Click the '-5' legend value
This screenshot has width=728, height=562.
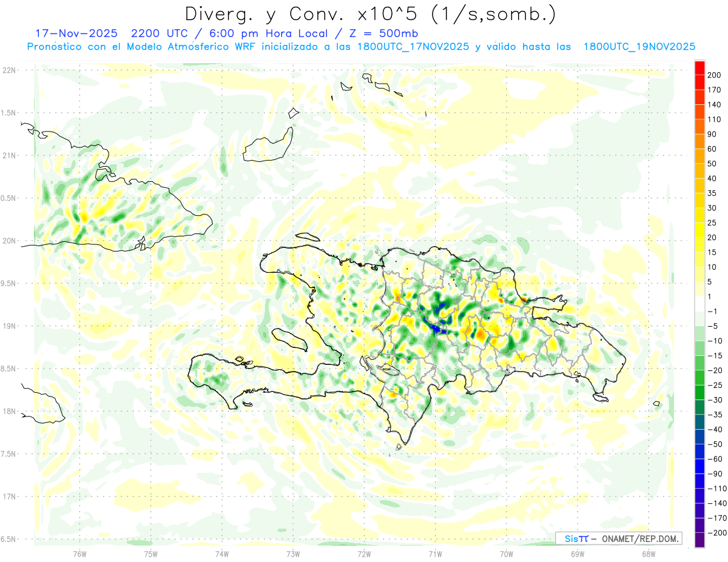click(x=713, y=326)
